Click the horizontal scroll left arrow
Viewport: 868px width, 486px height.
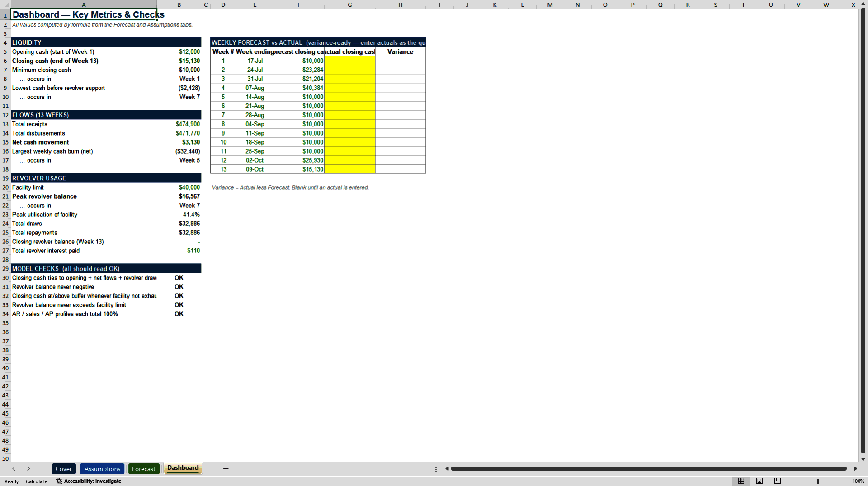pyautogui.click(x=447, y=469)
